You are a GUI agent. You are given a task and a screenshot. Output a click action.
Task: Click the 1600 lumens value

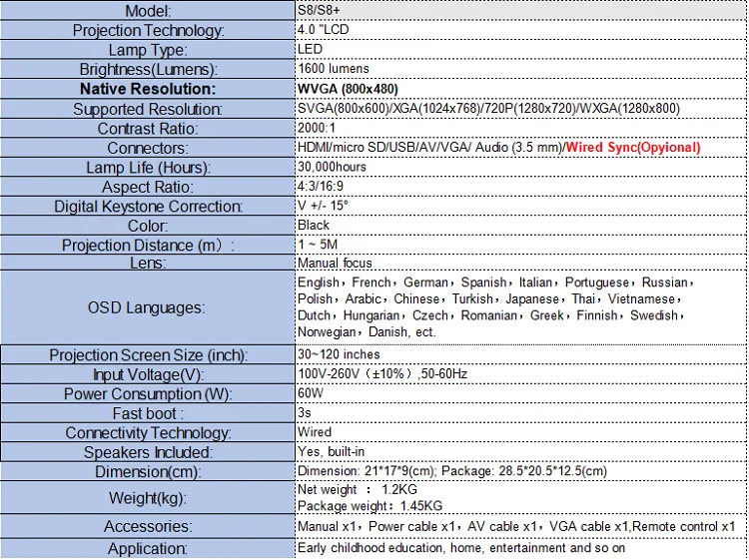pyautogui.click(x=334, y=69)
